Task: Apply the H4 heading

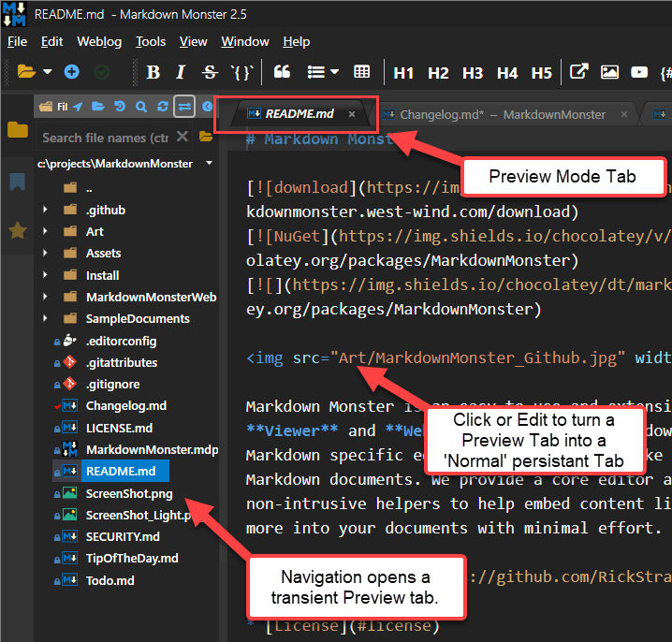Action: click(x=507, y=73)
